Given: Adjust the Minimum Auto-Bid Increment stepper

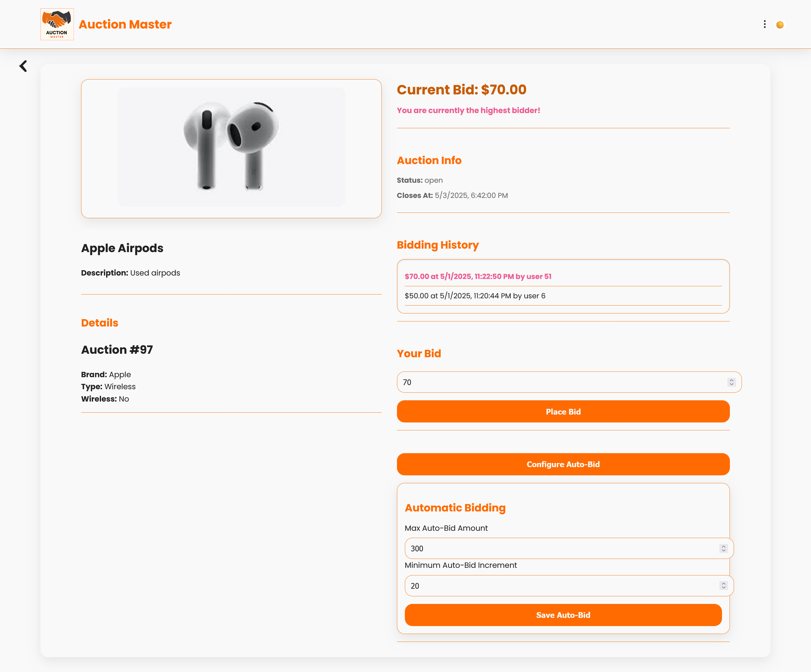Looking at the screenshot, I should (x=724, y=586).
